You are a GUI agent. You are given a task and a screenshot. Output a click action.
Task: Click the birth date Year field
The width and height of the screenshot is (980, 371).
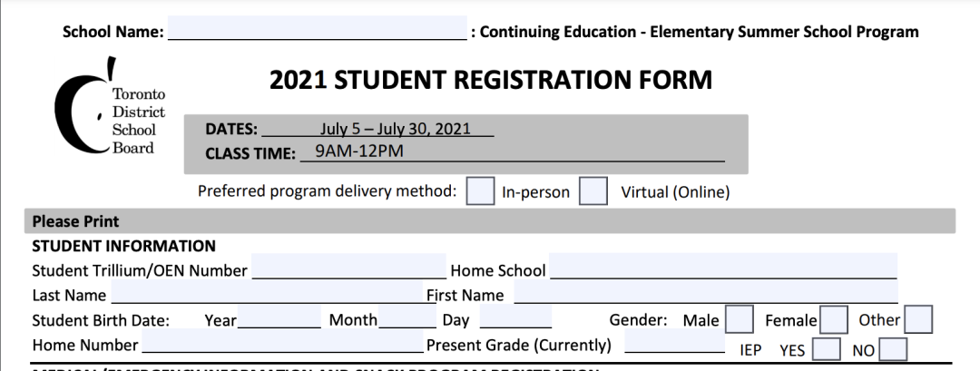(279, 317)
